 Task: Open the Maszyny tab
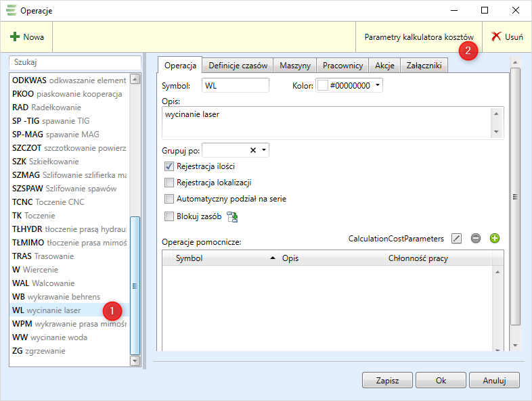click(295, 66)
